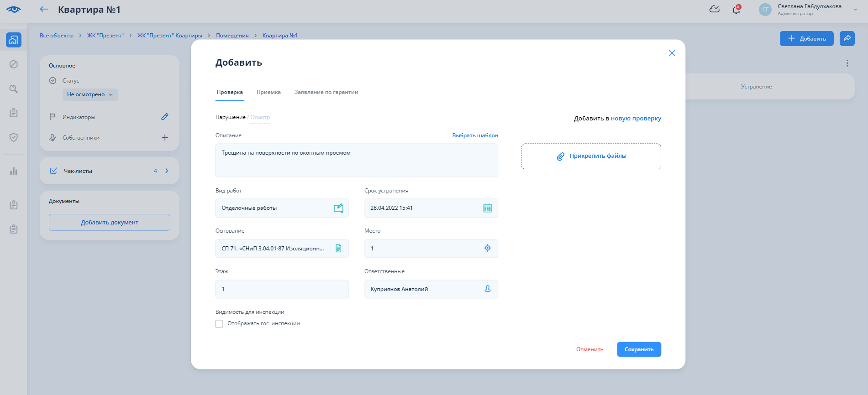
Task: Click the Сохранить button
Action: click(x=638, y=349)
